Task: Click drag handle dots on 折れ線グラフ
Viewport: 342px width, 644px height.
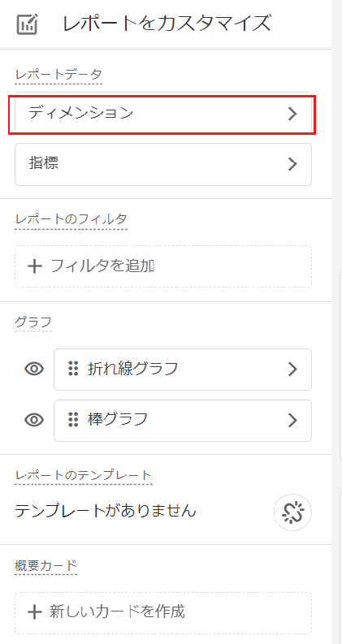Action: (x=73, y=369)
